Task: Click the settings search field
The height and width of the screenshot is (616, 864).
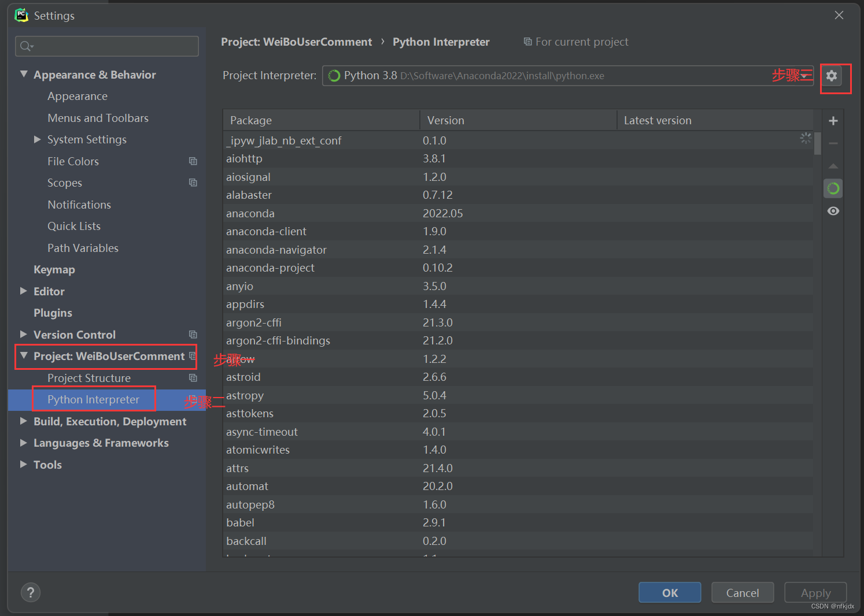Action: point(107,46)
